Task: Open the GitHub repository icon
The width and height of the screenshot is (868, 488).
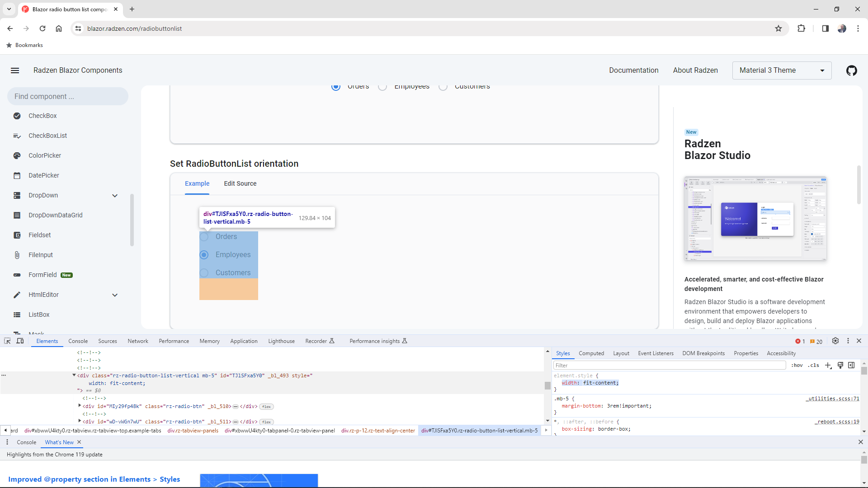Action: click(x=851, y=70)
